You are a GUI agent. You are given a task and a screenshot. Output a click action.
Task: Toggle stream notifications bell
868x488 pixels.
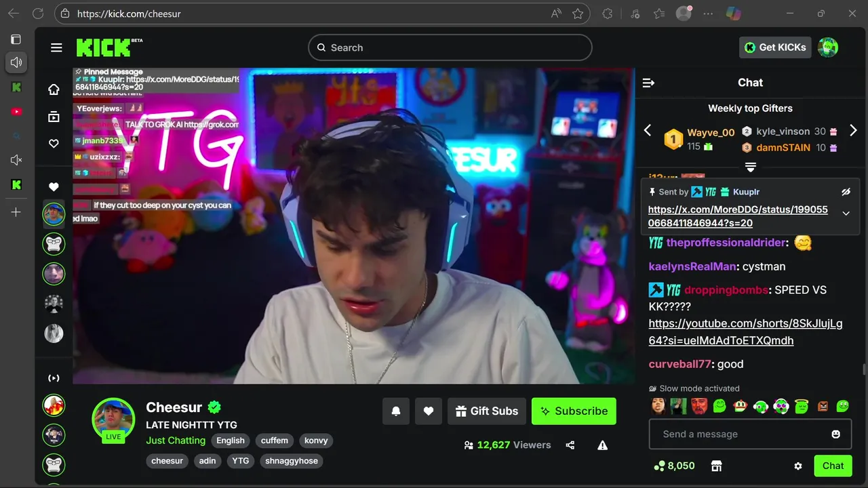click(x=396, y=411)
